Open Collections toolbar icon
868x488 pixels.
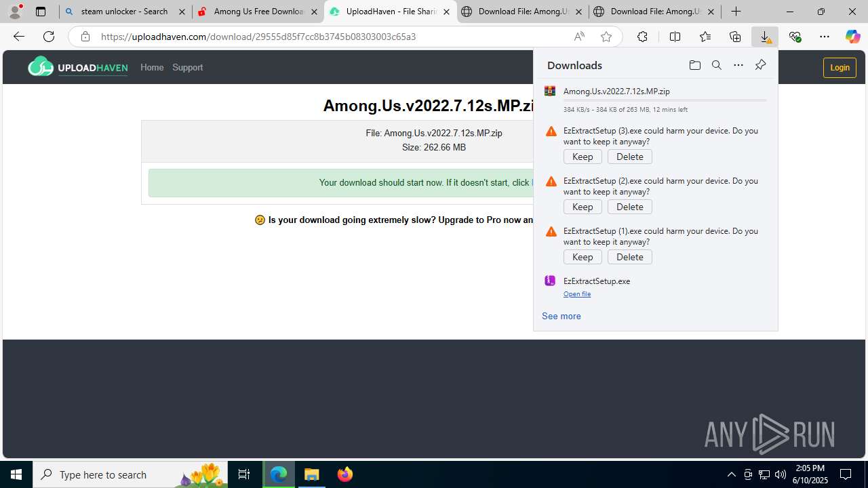pyautogui.click(x=735, y=37)
